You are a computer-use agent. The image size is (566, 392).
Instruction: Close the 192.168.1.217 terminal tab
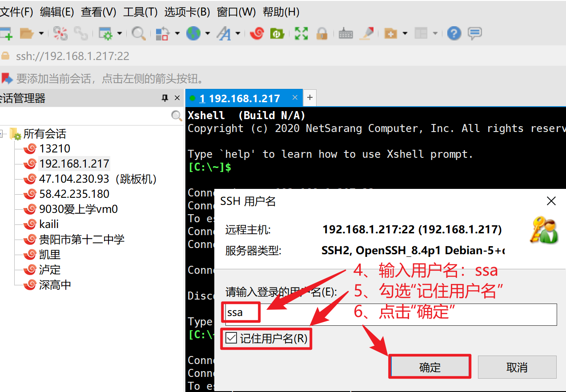295,98
